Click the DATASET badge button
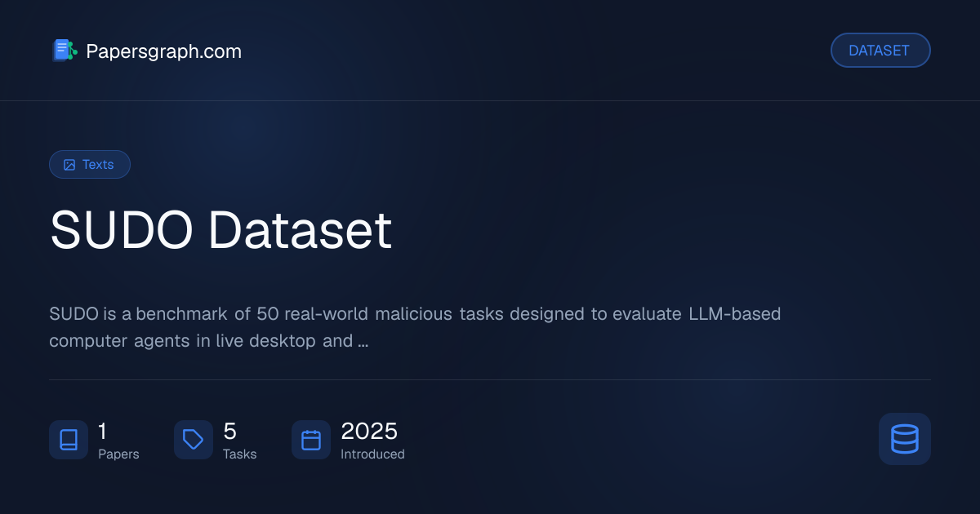Screen dimensions: 980x514 point(880,51)
